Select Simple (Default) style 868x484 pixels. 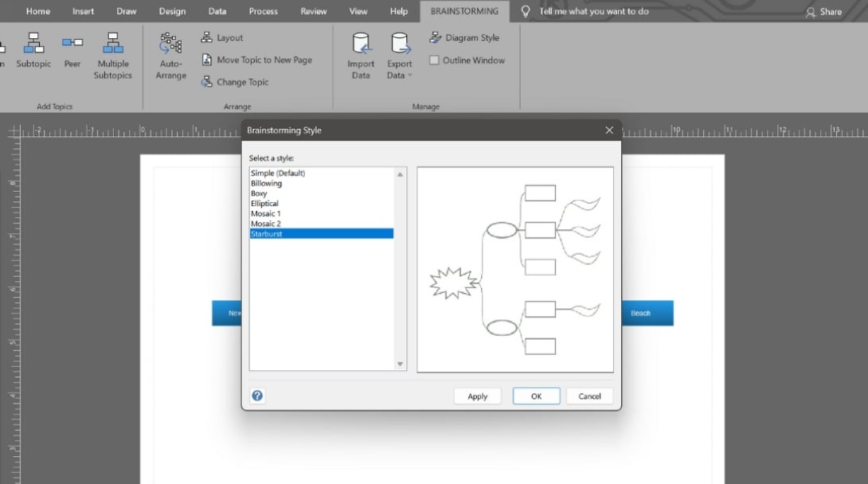pos(322,173)
